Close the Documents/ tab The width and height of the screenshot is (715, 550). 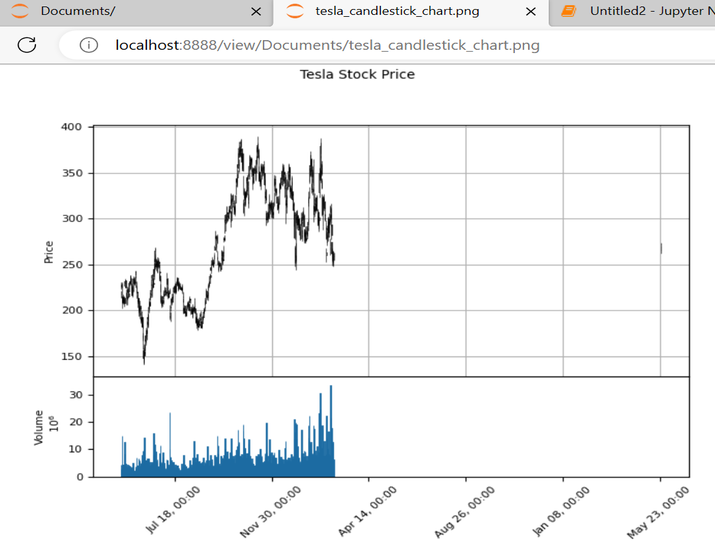point(256,12)
